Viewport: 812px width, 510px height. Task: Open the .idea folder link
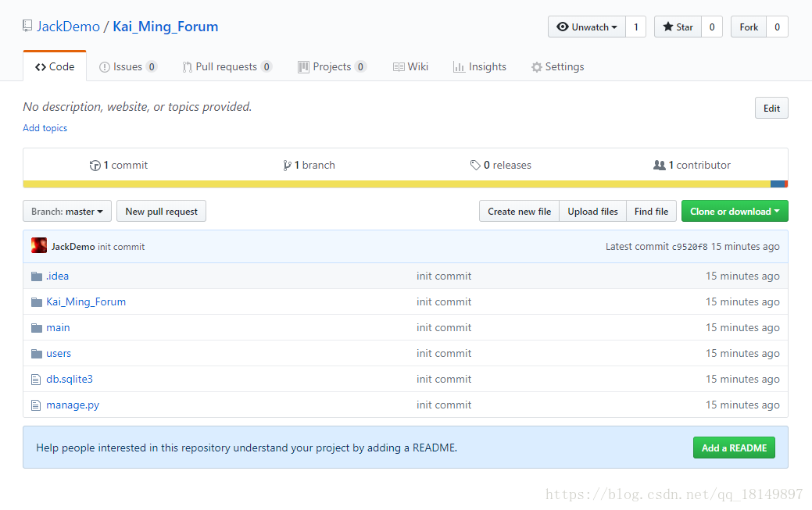pyautogui.click(x=58, y=276)
